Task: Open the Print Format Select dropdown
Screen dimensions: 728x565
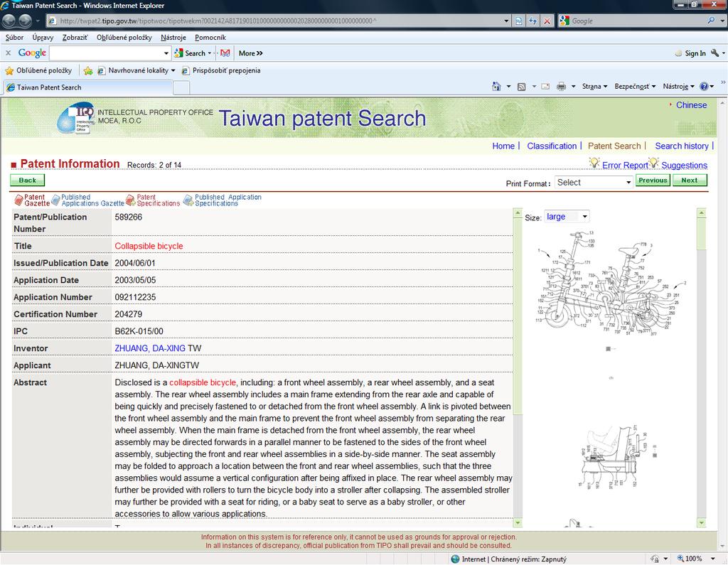Action: pos(593,183)
